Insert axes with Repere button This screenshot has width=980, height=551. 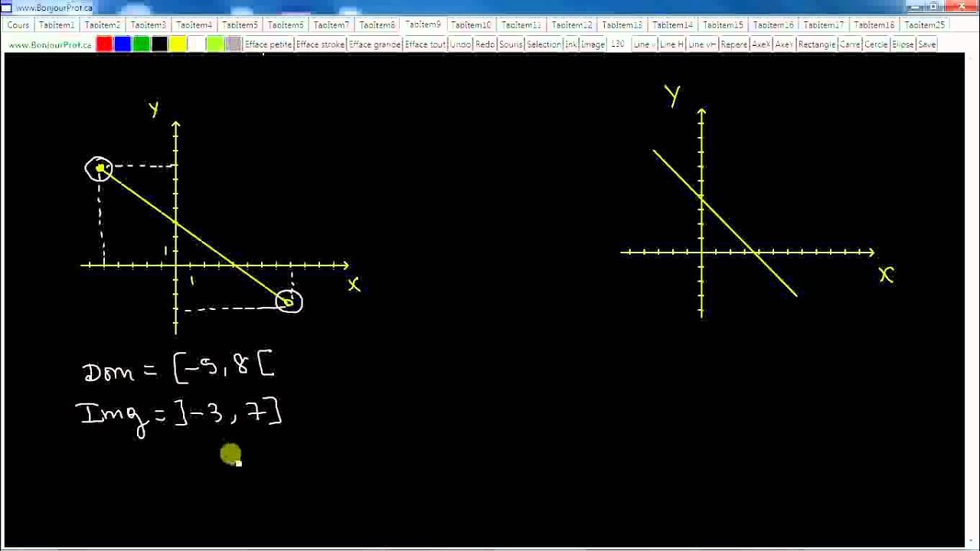(734, 44)
